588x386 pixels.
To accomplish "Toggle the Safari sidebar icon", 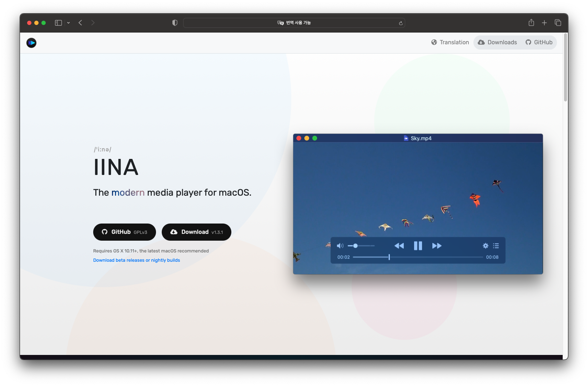I will (59, 23).
